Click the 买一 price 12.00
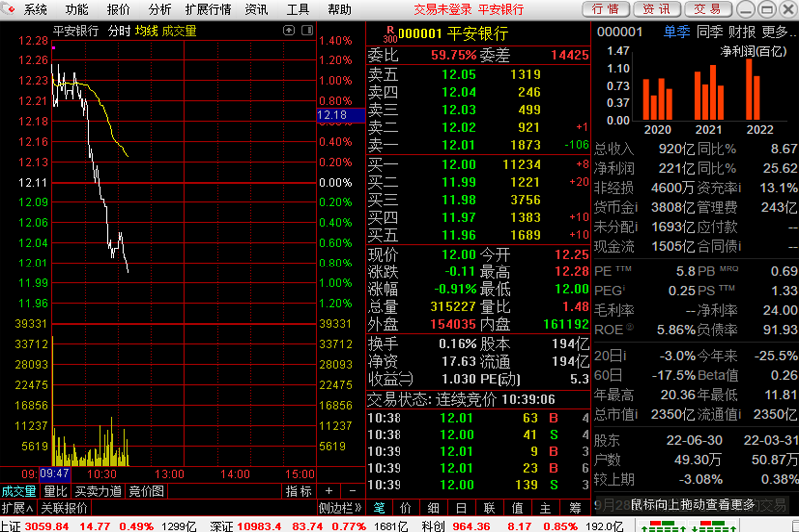The width and height of the screenshot is (799, 532). tap(459, 165)
